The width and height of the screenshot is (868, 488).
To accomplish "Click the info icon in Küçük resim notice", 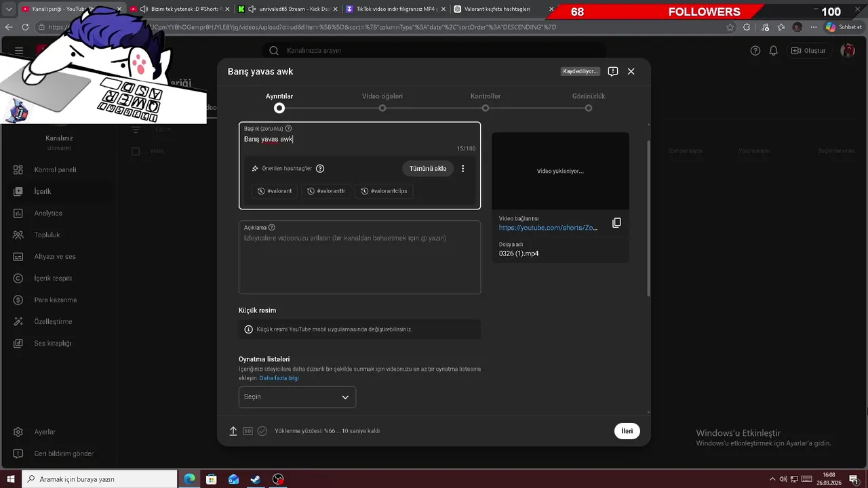I will pyautogui.click(x=248, y=329).
